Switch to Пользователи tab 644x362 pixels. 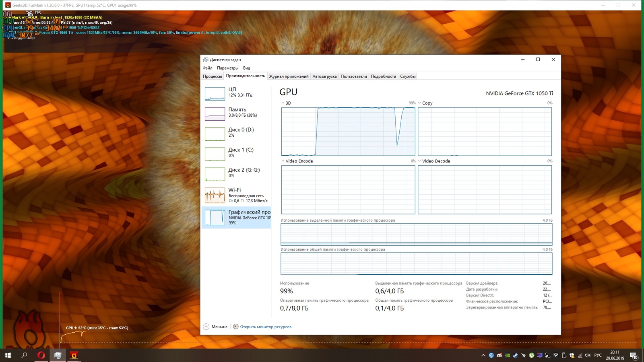click(354, 76)
